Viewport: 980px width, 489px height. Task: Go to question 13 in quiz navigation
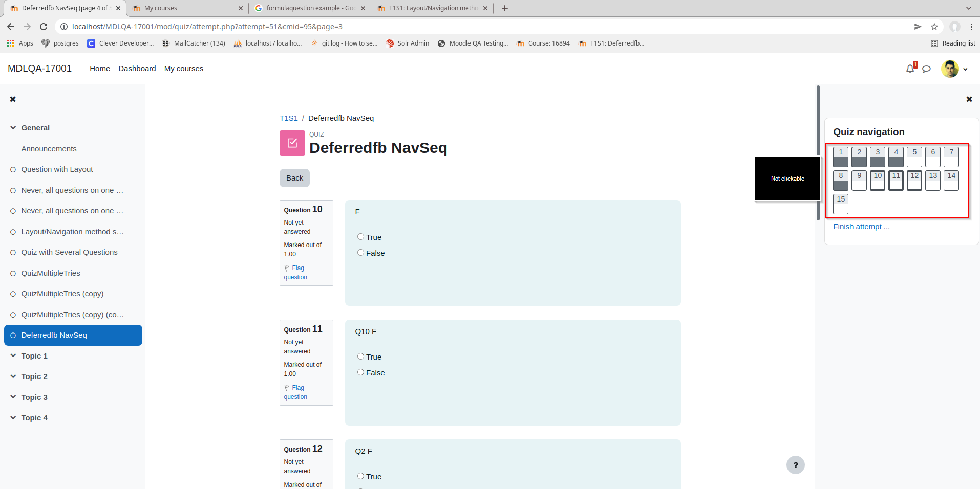tap(933, 181)
